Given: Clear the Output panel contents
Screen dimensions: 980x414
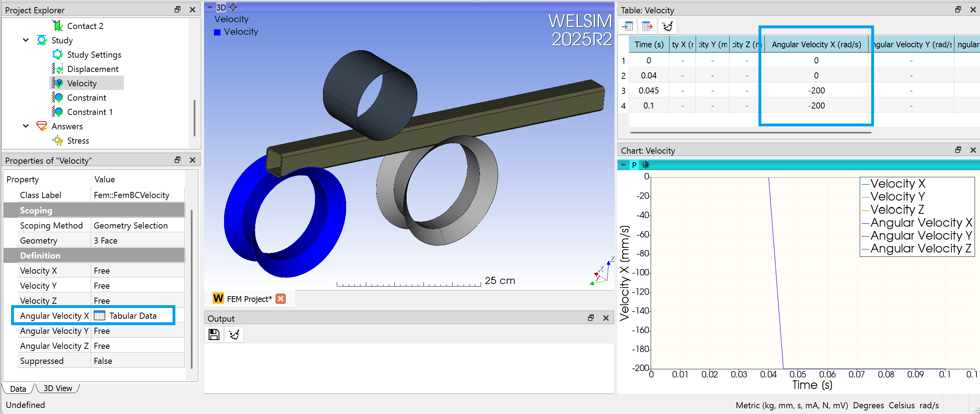Looking at the screenshot, I should (234, 334).
